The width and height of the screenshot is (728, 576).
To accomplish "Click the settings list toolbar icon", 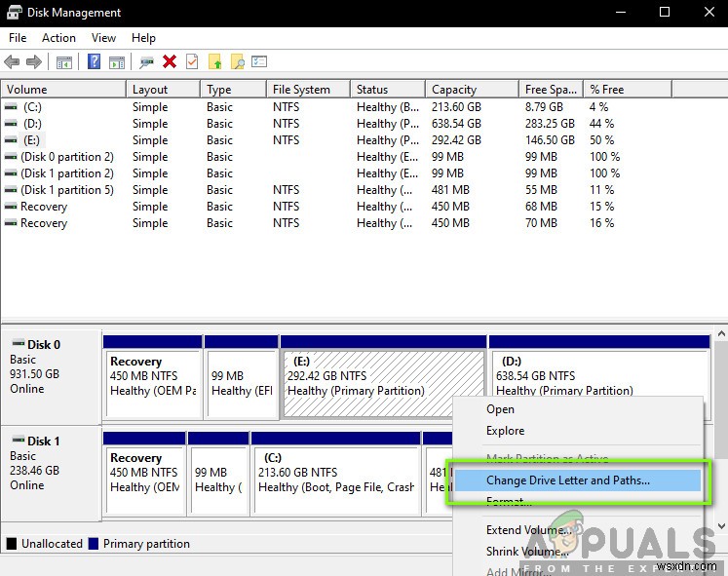I will pyautogui.click(x=259, y=61).
